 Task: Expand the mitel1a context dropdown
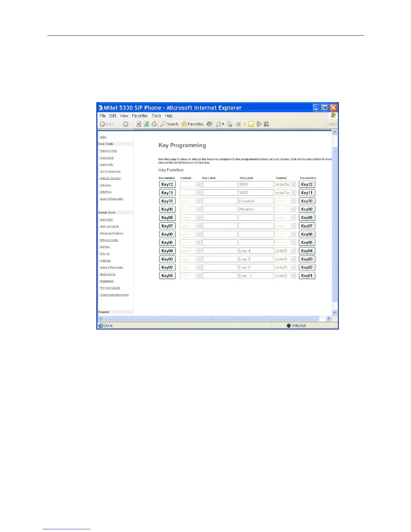tap(293, 193)
